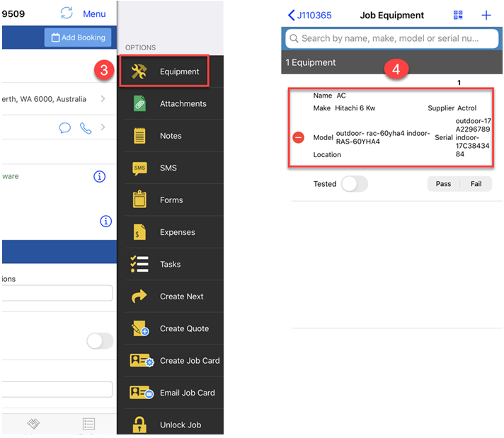
Task: Toggle the switch on the job panel
Action: click(99, 341)
